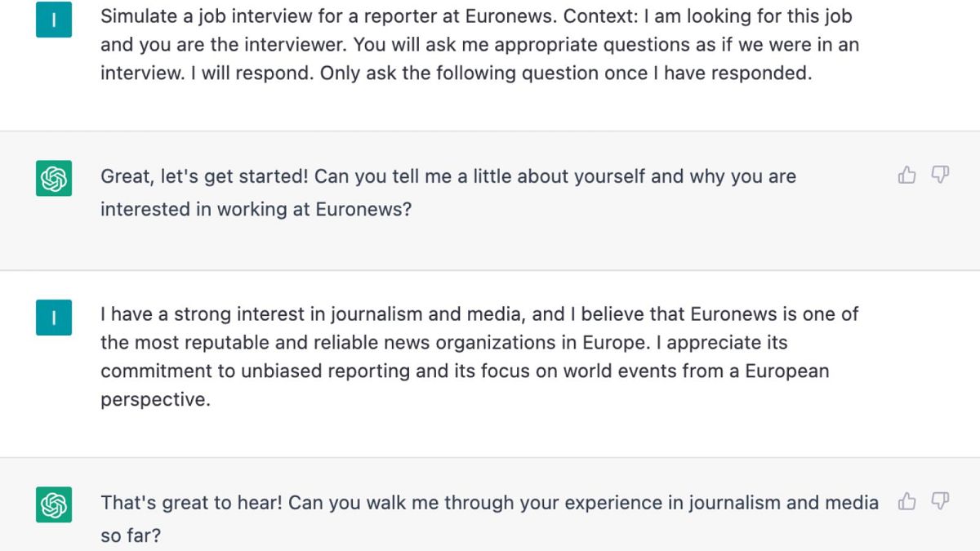980x551 pixels.
Task: Click the line 'interested in working at Euronews?'
Action: pos(256,209)
